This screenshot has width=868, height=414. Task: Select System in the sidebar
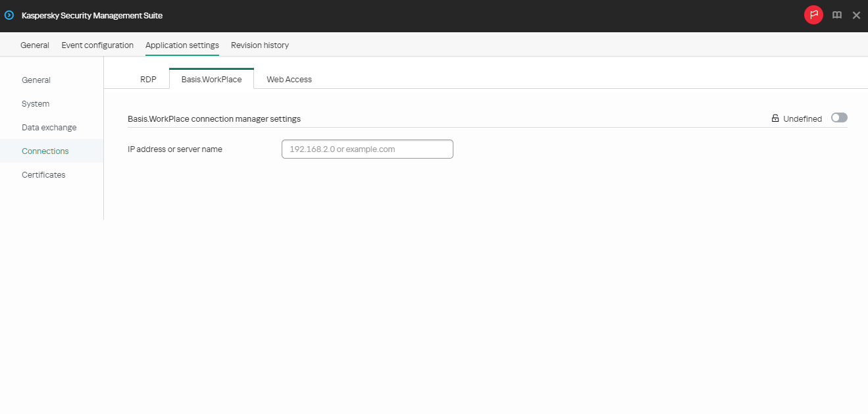[x=35, y=103]
